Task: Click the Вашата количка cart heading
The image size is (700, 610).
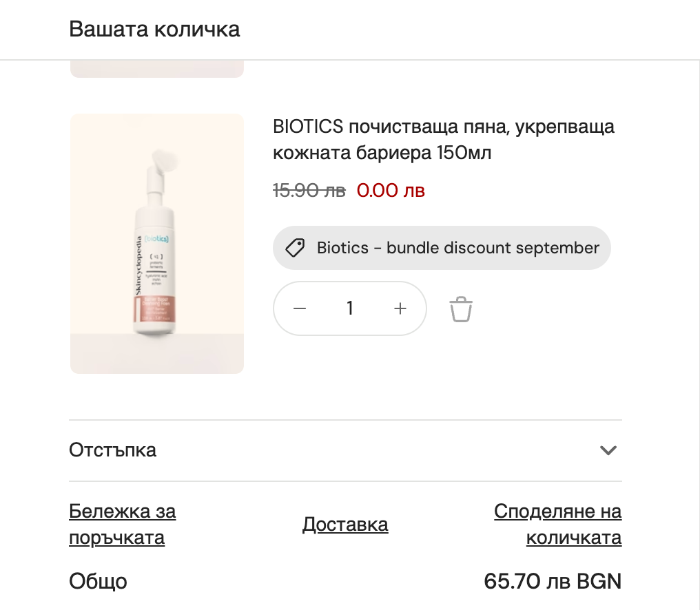Action: (154, 30)
